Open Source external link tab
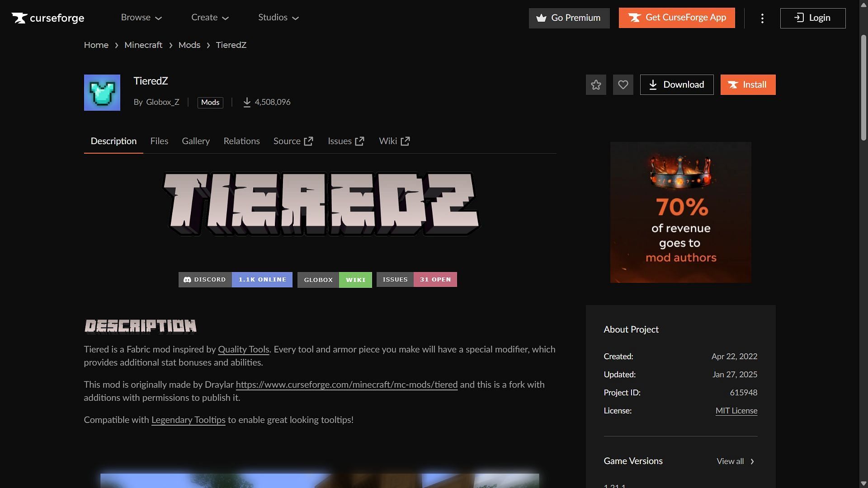868x488 pixels. 293,141
